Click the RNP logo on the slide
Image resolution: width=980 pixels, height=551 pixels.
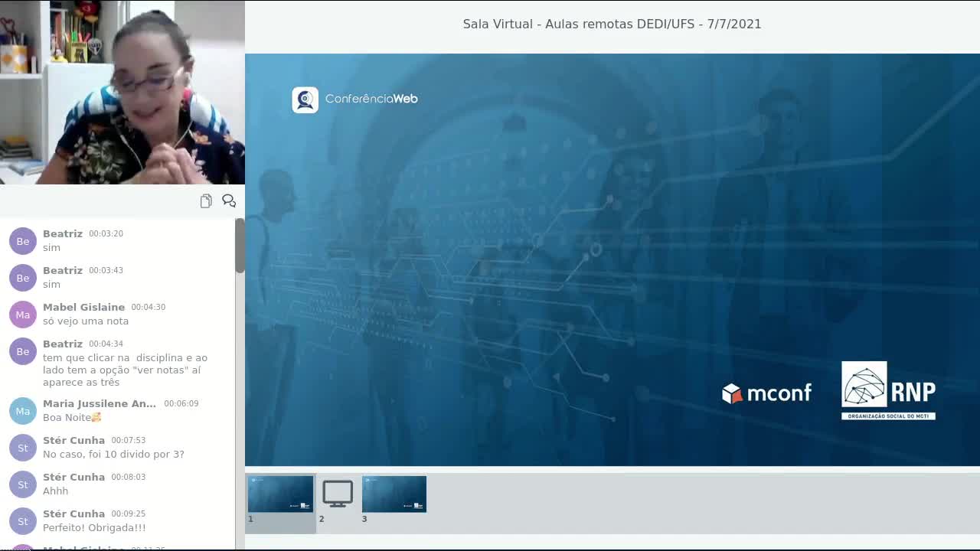(x=888, y=390)
